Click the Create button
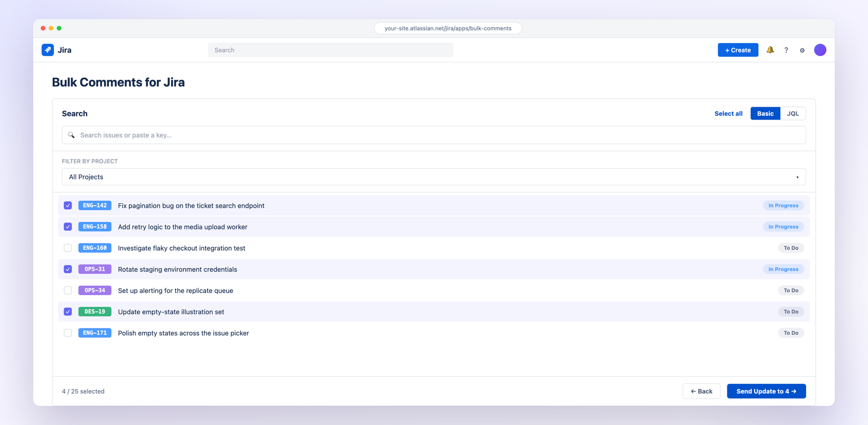 click(x=738, y=50)
